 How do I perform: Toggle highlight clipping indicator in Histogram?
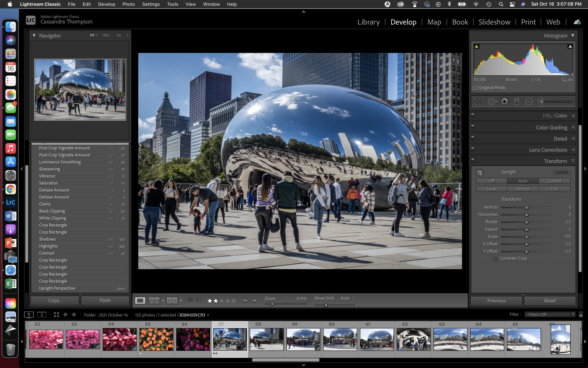570,46
